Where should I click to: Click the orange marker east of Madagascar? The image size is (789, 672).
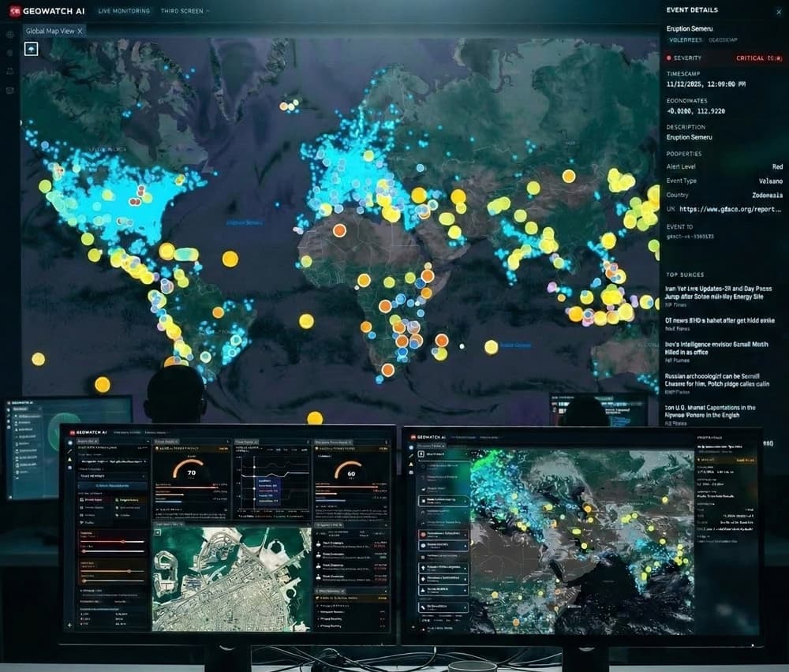click(441, 341)
